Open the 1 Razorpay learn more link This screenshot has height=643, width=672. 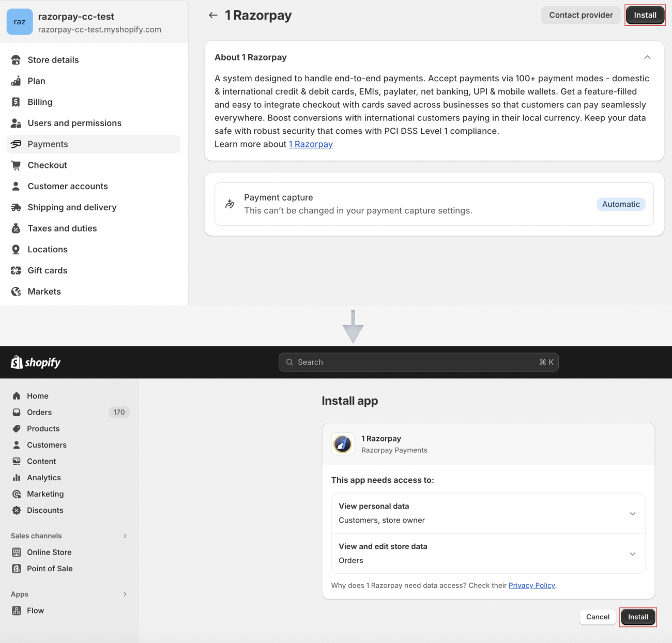tap(311, 144)
